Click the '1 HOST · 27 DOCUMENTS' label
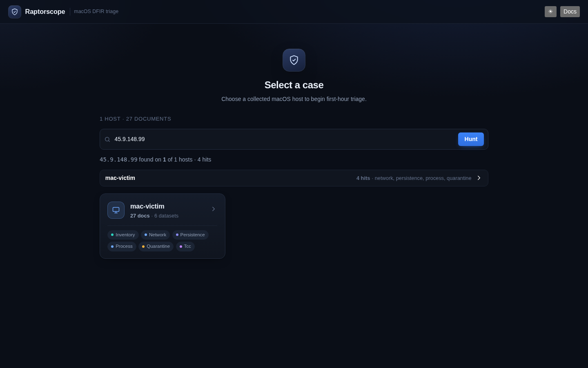The image size is (588, 368). pos(135,119)
